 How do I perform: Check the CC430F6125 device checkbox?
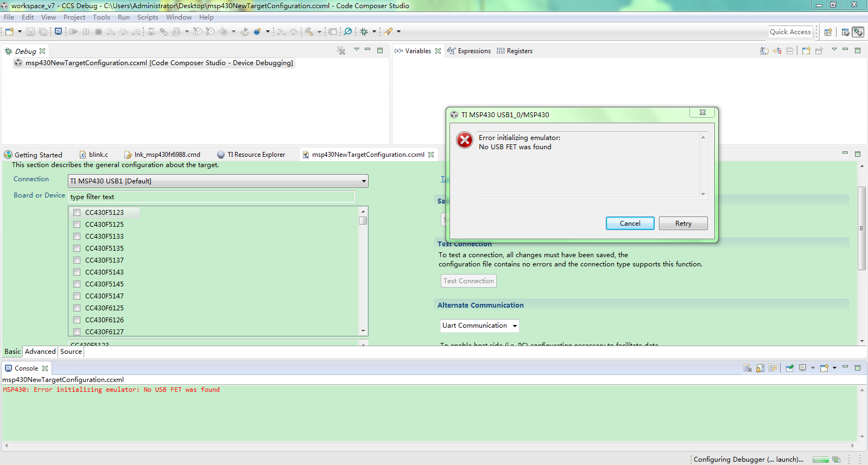77,308
